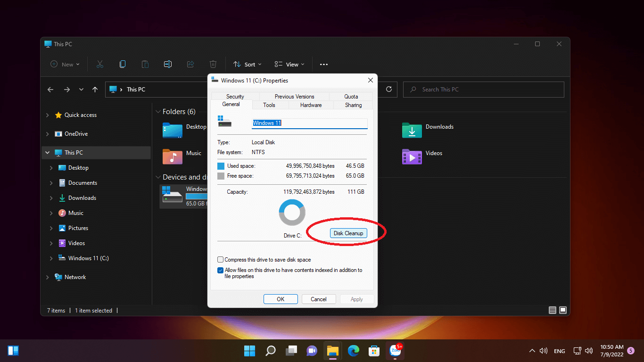Click the Copy icon in File Explorer toolbar

[123, 64]
